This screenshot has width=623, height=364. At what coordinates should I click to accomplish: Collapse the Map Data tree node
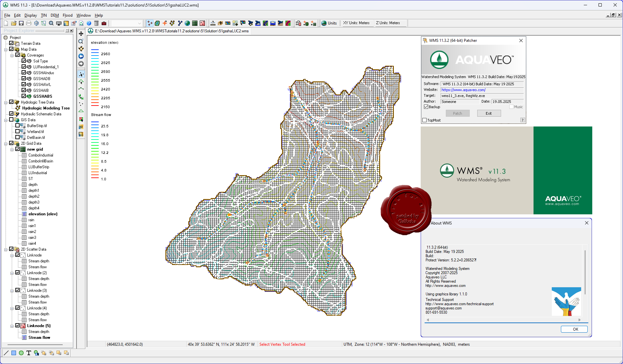(x=6, y=50)
